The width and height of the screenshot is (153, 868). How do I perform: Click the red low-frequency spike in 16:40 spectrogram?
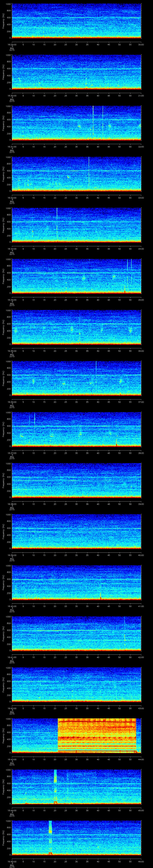point(101,597)
